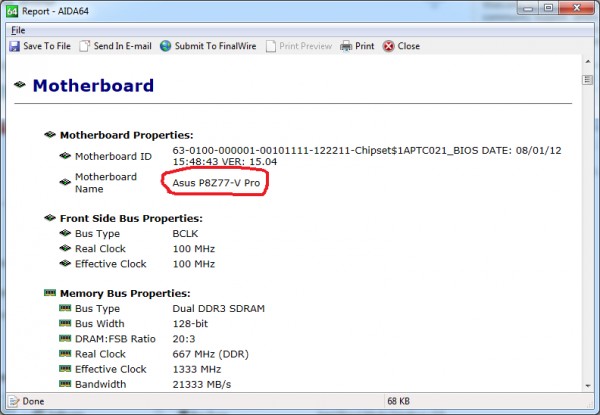Click the 128-bit bus width value
This screenshot has height=415, width=600.
click(190, 324)
